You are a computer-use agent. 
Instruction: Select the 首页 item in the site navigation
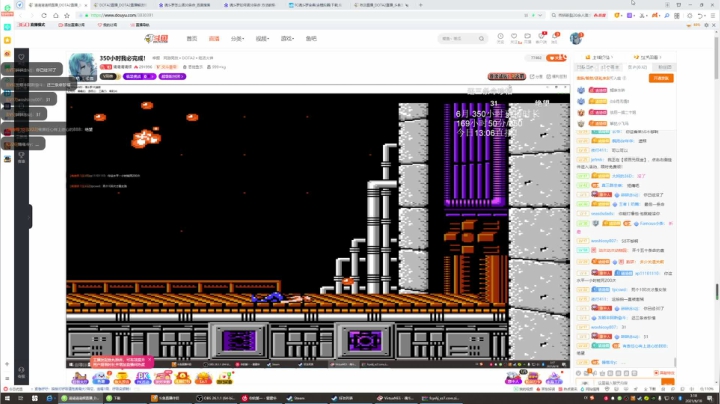pos(192,39)
